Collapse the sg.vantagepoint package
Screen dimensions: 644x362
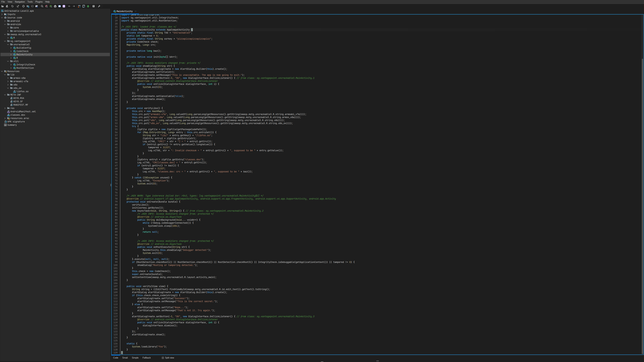(5, 41)
